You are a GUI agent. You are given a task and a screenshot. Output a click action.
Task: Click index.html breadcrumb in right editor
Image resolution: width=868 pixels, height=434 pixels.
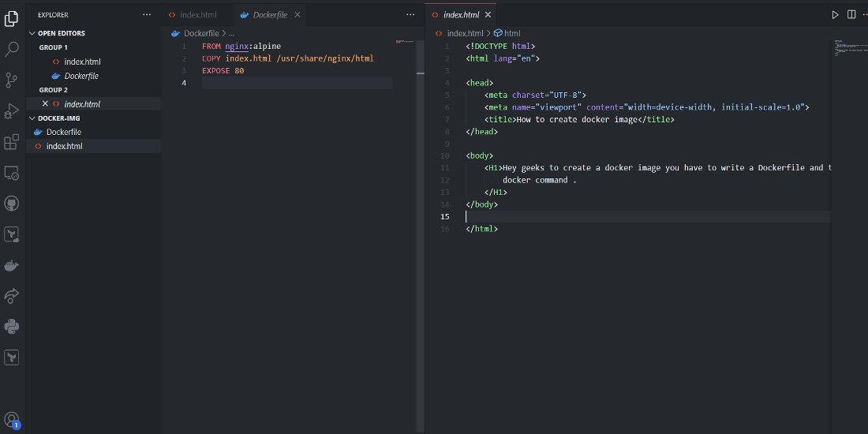point(465,33)
